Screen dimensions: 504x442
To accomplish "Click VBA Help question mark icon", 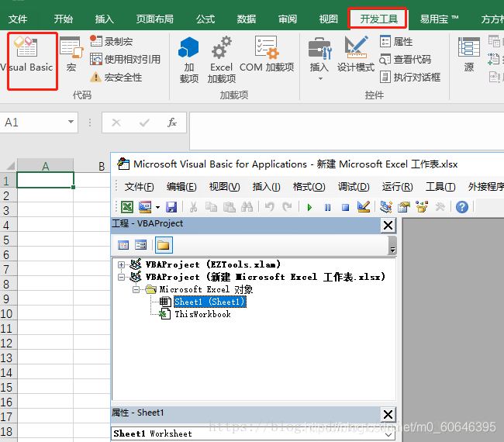I will (462, 207).
